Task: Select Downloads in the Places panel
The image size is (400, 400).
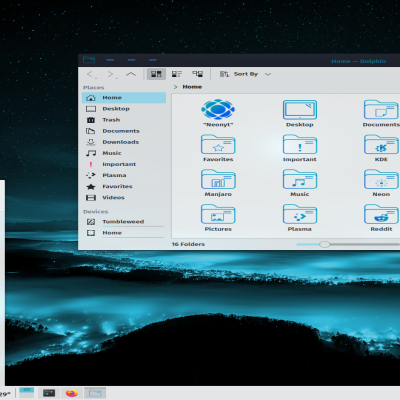Action: click(124, 142)
